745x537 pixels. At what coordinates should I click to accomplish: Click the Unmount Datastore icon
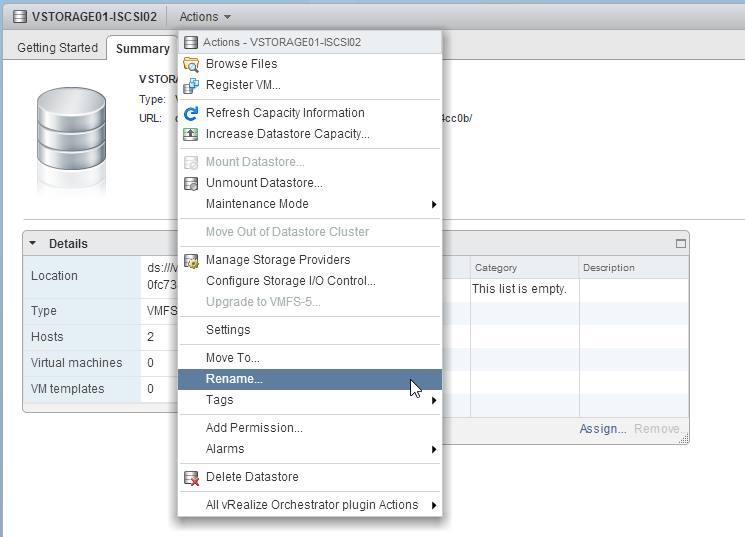click(x=191, y=183)
